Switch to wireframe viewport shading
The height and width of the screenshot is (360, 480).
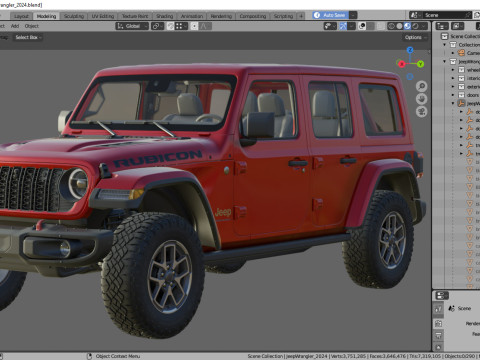[391, 26]
